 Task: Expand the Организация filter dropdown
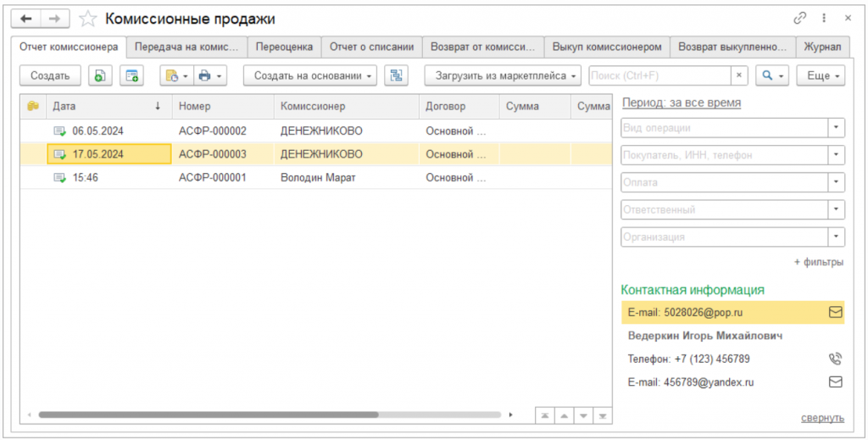(837, 237)
